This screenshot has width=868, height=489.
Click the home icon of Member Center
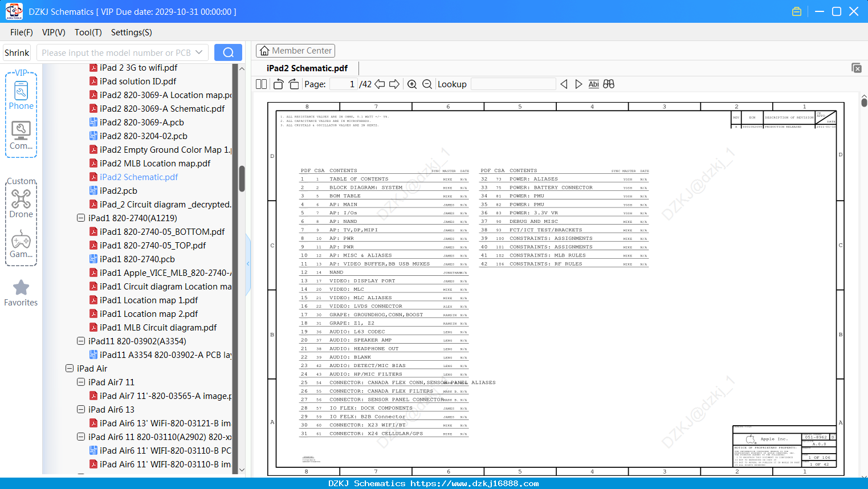tap(264, 51)
